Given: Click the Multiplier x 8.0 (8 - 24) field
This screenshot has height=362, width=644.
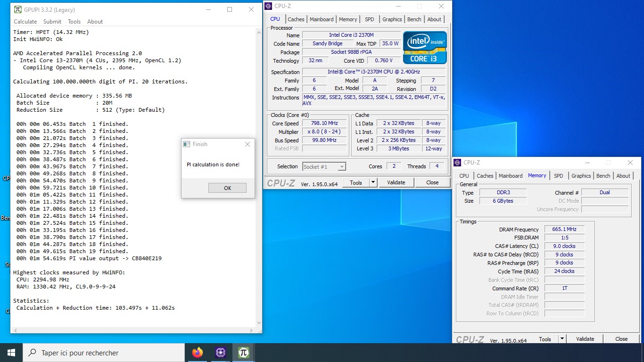Looking at the screenshot, I should click(x=324, y=132).
